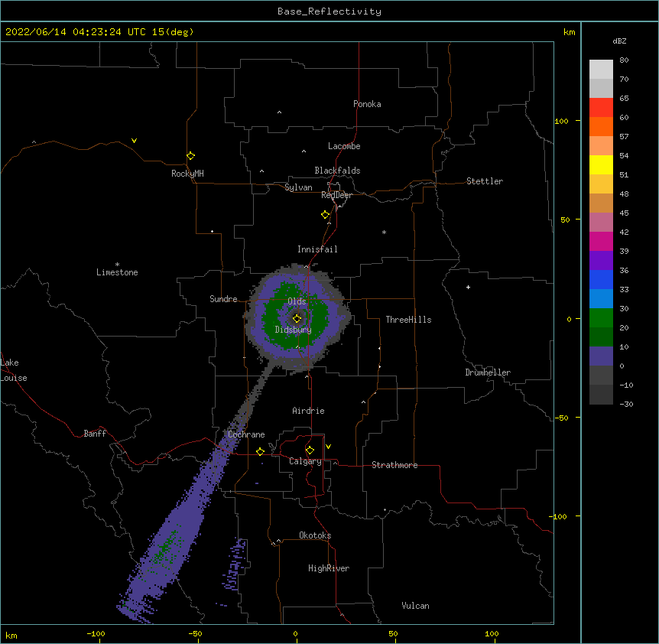Select the bright green 20-30 dBZ swatch
Viewport: 659px width, 644px height.
[601, 318]
